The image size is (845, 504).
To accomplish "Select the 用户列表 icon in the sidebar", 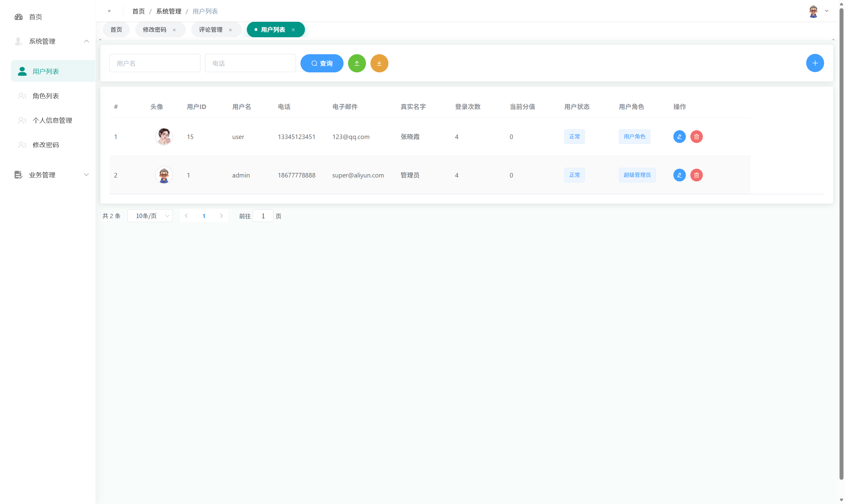I will pos(22,71).
